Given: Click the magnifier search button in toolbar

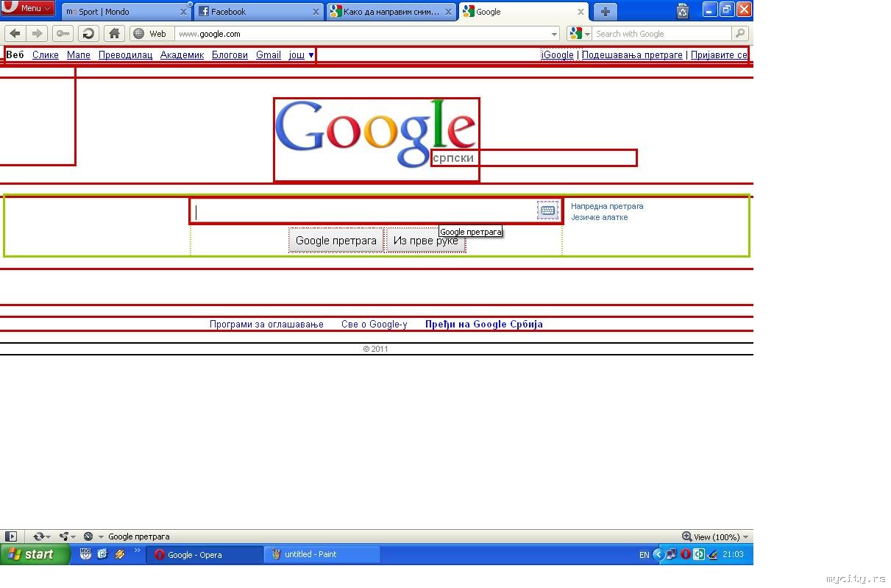Looking at the screenshot, I should pos(740,34).
